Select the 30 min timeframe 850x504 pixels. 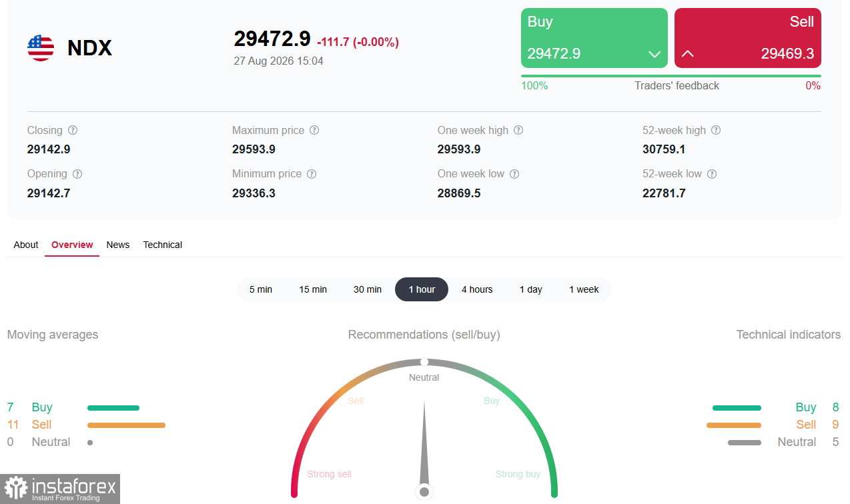(x=368, y=289)
